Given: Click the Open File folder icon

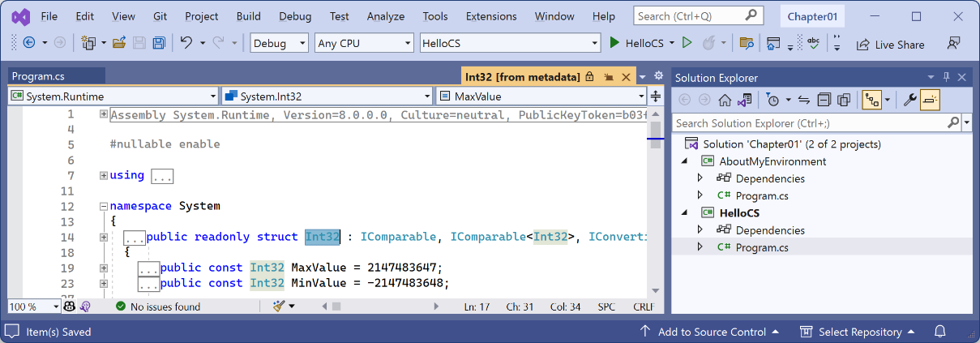Looking at the screenshot, I should [119, 43].
